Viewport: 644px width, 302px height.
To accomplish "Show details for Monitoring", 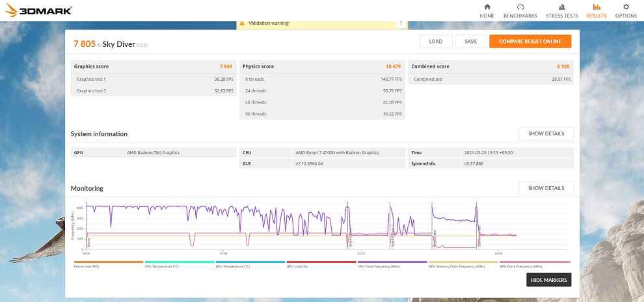I will 546,188.
